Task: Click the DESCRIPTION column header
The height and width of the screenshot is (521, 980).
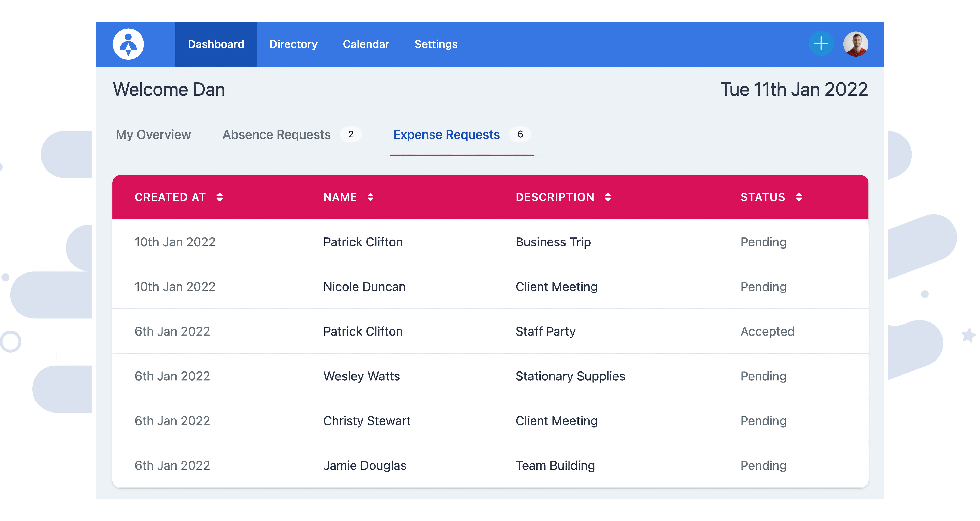Action: click(x=555, y=197)
